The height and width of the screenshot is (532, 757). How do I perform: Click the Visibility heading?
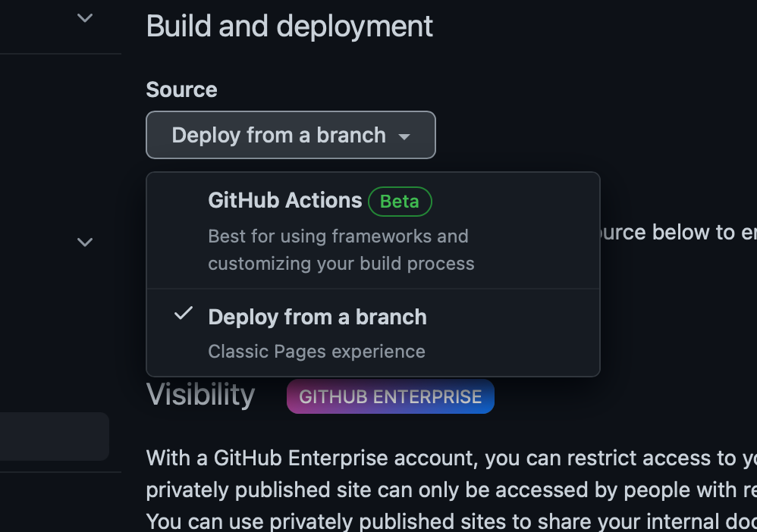tap(200, 395)
